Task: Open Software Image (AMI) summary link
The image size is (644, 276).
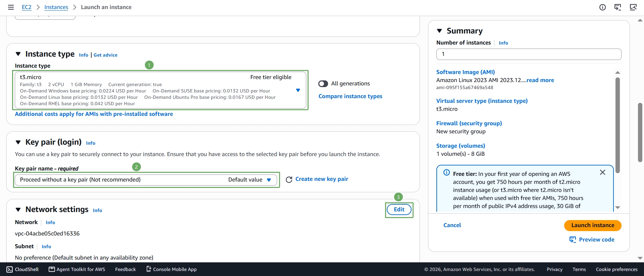Action: click(x=465, y=72)
